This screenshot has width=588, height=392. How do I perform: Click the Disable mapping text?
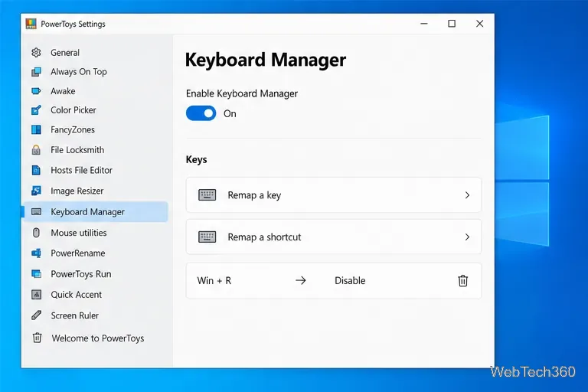coord(350,280)
